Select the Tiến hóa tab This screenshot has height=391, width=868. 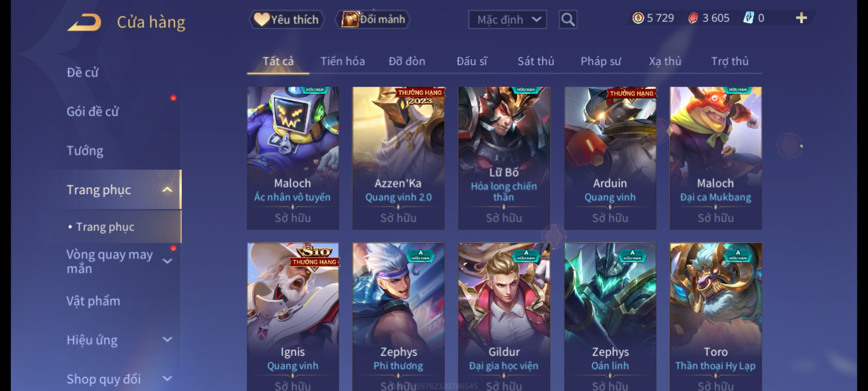(342, 61)
